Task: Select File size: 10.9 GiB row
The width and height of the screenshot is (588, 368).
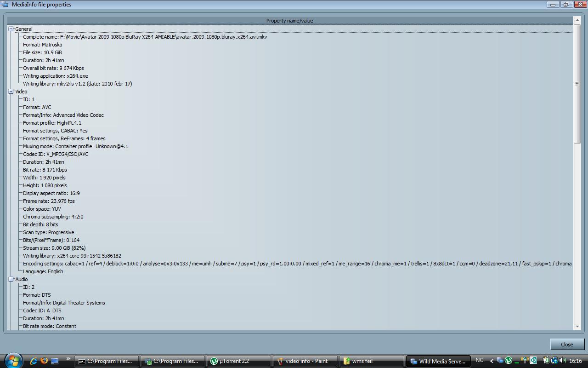Action: (x=42, y=52)
